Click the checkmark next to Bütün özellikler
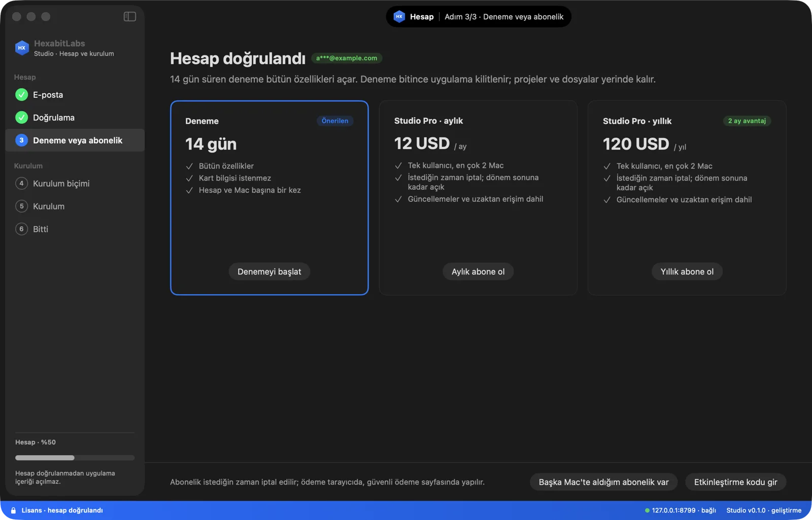Viewport: 812px width, 520px height. point(189,166)
